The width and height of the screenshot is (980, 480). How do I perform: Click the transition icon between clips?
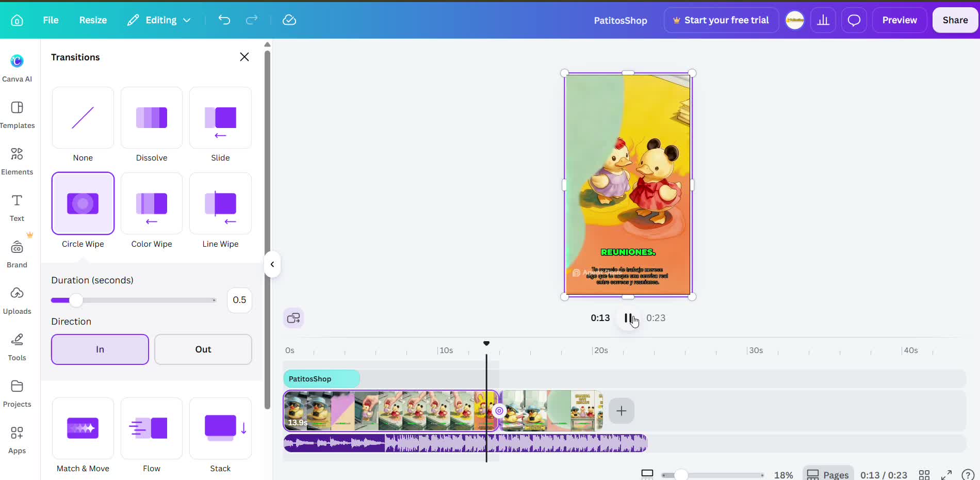pos(499,411)
